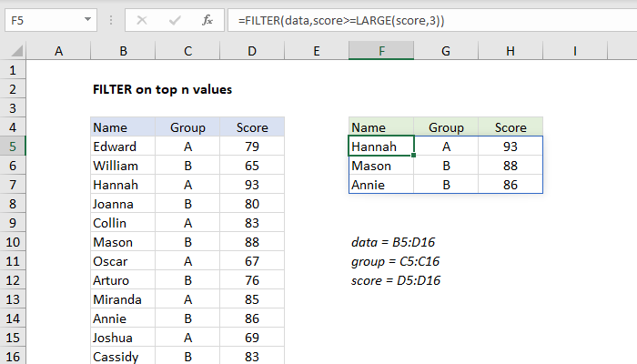Image resolution: width=637 pixels, height=364 pixels.
Task: Select column C header
Action: pos(187,51)
